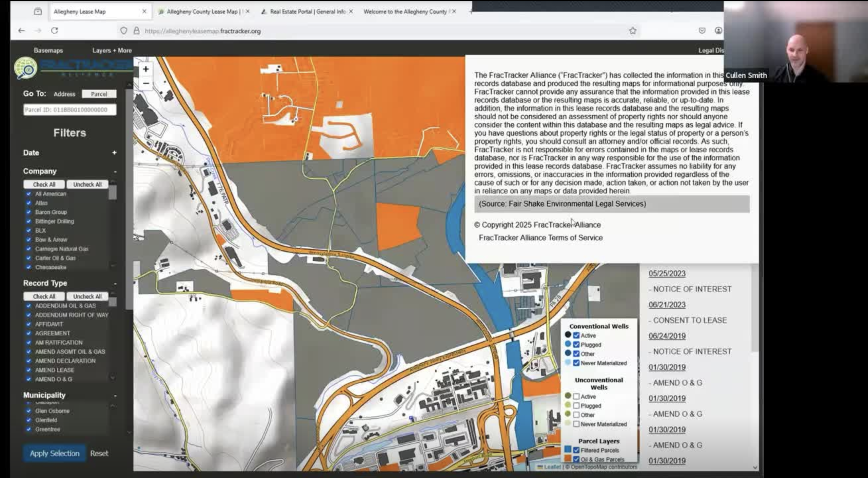Zoom out on the map

pos(146,83)
